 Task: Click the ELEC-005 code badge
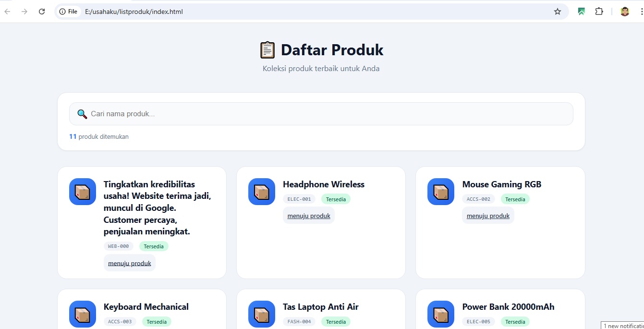point(478,321)
